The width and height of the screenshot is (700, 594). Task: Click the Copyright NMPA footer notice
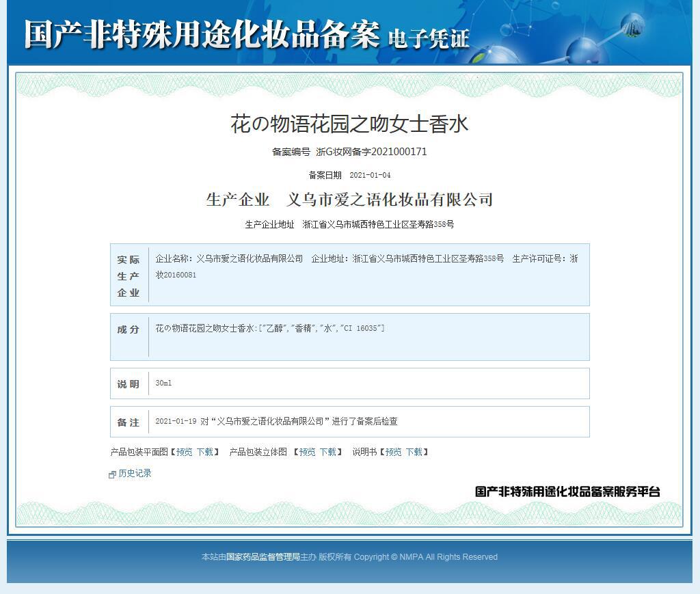tap(425, 557)
